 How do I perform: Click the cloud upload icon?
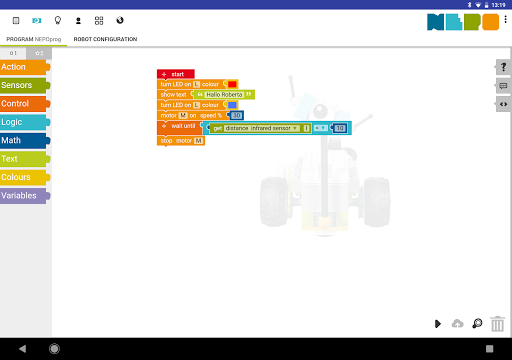tap(457, 323)
